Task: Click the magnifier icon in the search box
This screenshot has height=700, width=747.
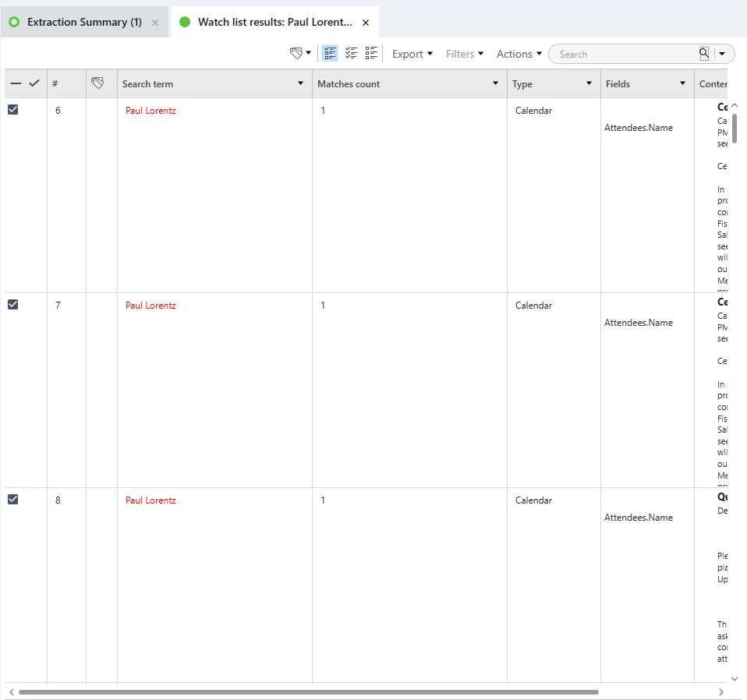Action: [x=703, y=54]
